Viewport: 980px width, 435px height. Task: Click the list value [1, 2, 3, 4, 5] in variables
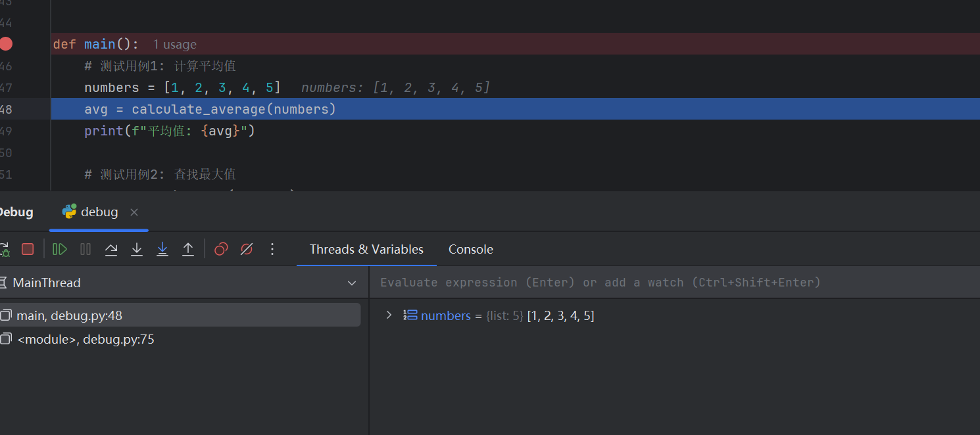(560, 315)
